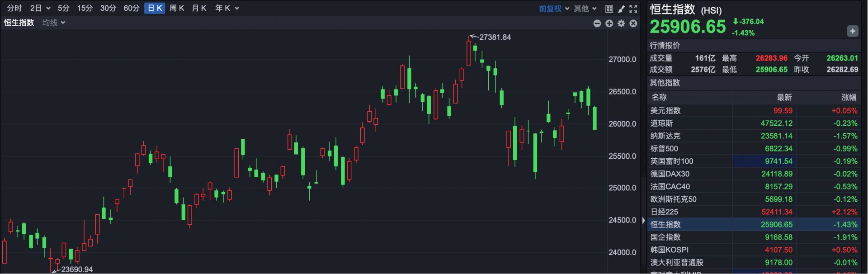The height and width of the screenshot is (274, 868).
Task: Open the multi-chart grid layout icon
Action: pyautogui.click(x=609, y=9)
